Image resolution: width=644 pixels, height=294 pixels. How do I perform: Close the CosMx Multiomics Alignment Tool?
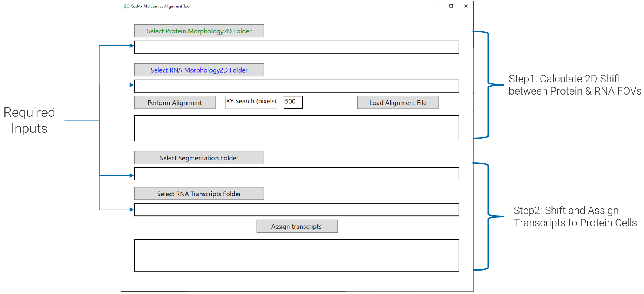click(x=466, y=6)
